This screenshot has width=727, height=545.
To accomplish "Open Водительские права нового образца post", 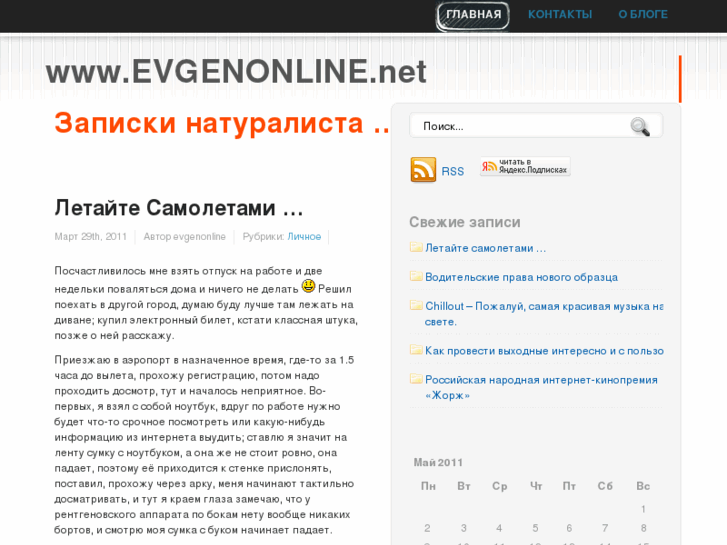I will pyautogui.click(x=521, y=277).
